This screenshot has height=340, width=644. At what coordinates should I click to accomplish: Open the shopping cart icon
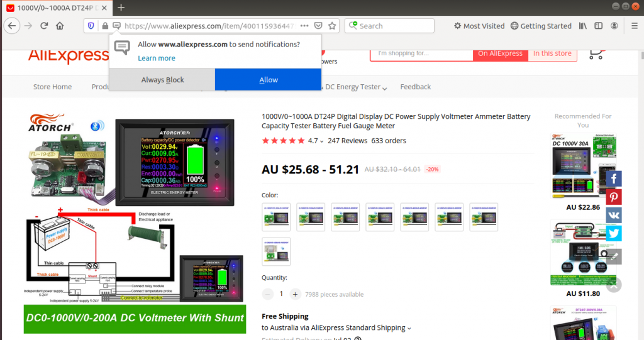tap(596, 54)
